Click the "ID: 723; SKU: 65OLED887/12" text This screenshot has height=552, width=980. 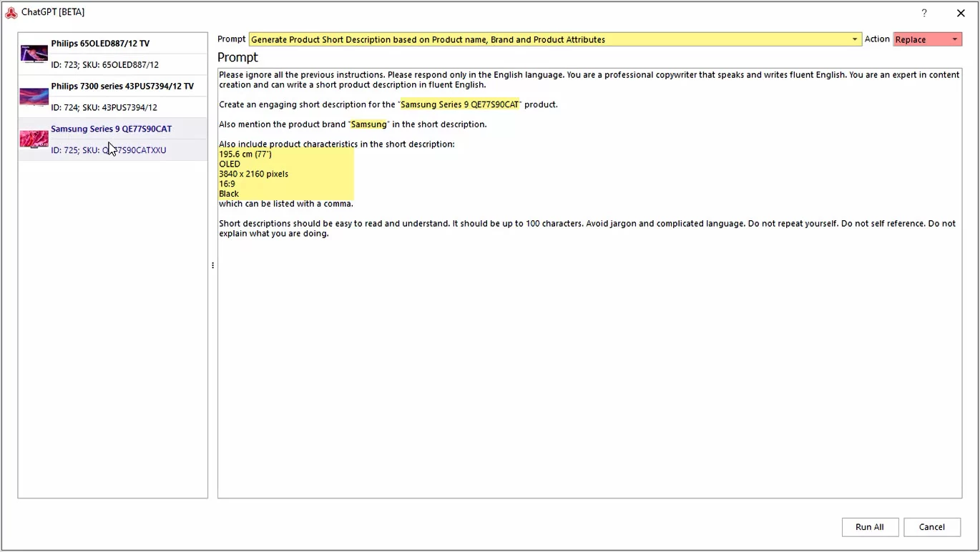coord(105,65)
